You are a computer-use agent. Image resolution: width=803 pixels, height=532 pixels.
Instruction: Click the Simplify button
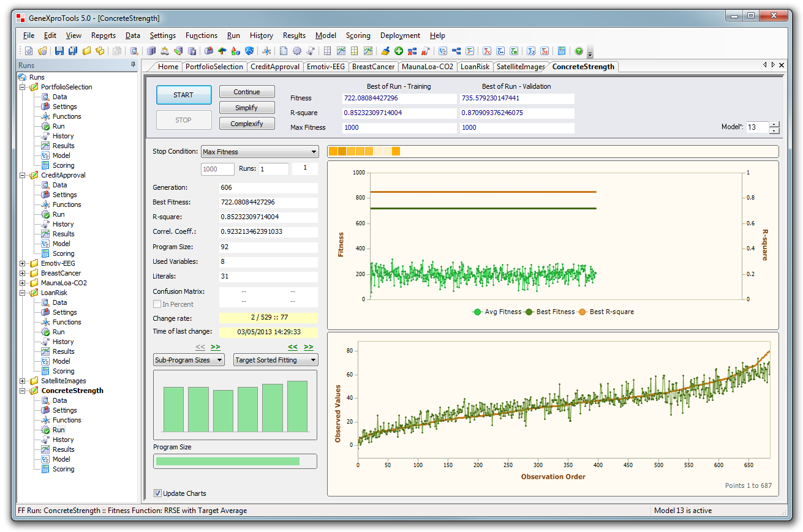[247, 108]
